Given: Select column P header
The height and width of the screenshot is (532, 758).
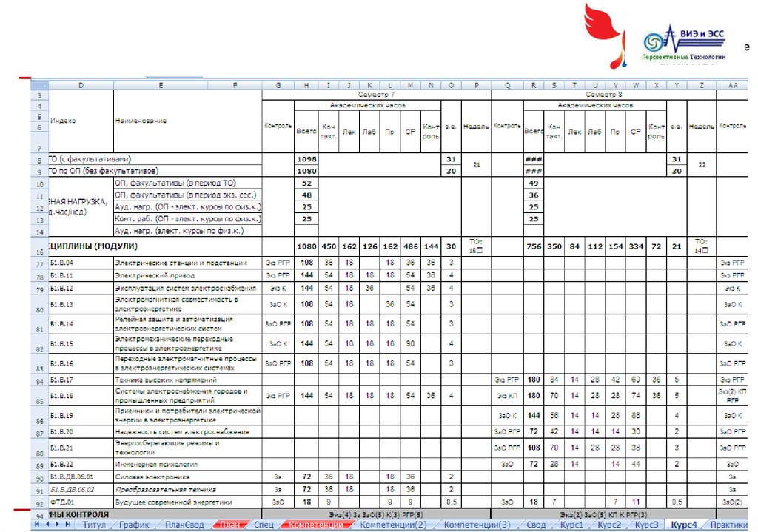Looking at the screenshot, I should pyautogui.click(x=476, y=86).
